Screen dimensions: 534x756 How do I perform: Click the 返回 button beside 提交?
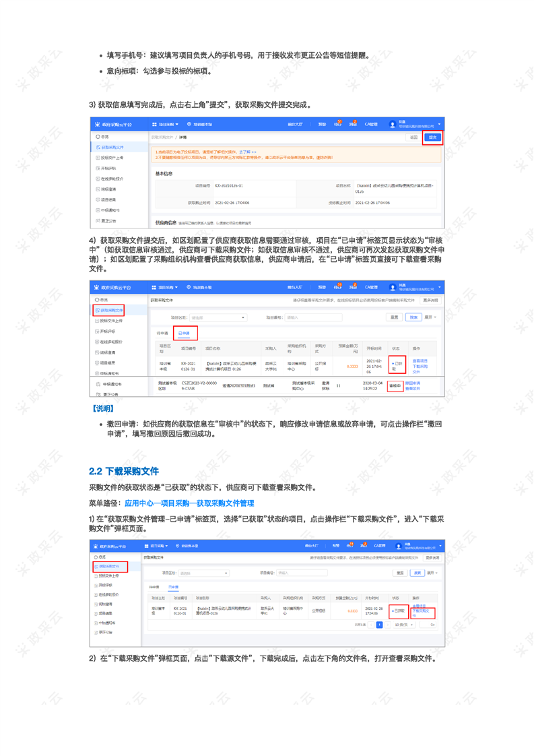click(x=414, y=137)
